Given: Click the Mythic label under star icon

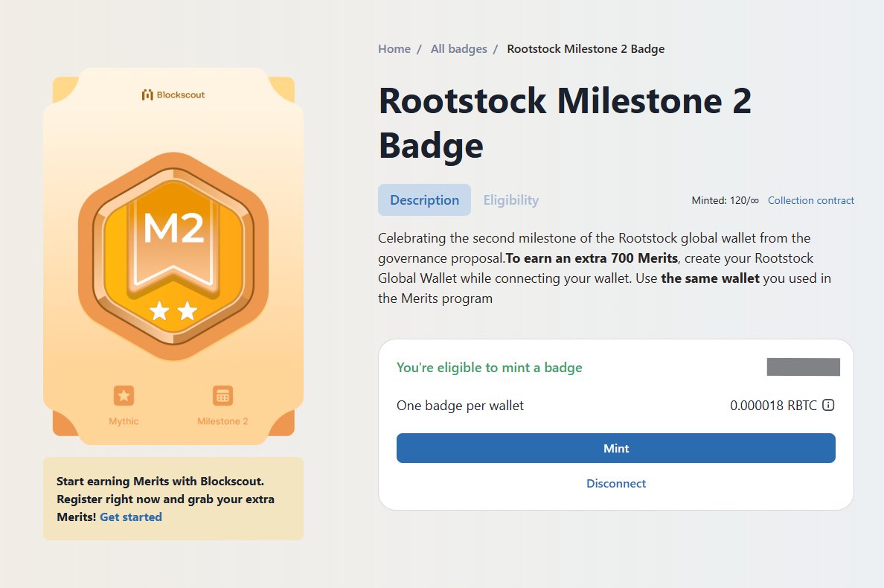Looking at the screenshot, I should click(124, 421).
